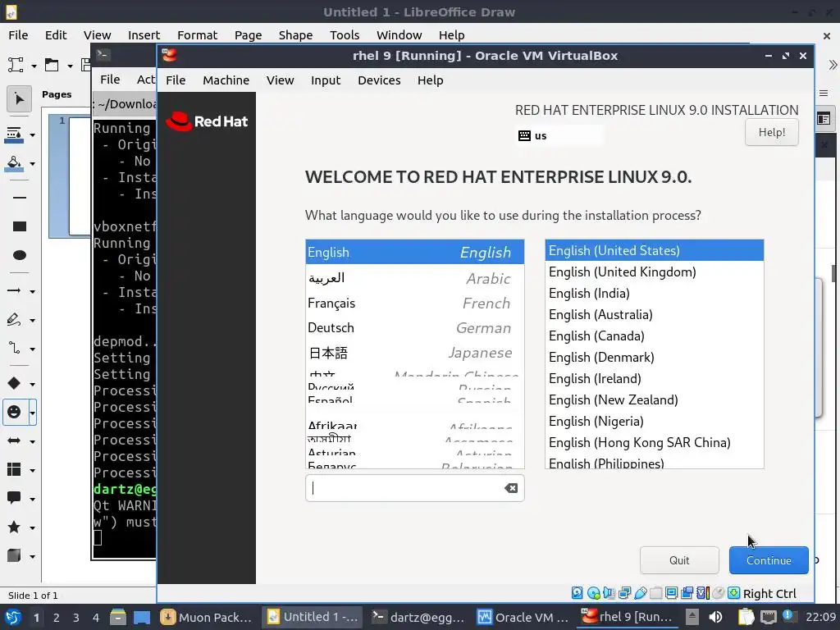840x630 pixels.
Task: Choose English (Canada) locale
Action: pyautogui.click(x=654, y=336)
